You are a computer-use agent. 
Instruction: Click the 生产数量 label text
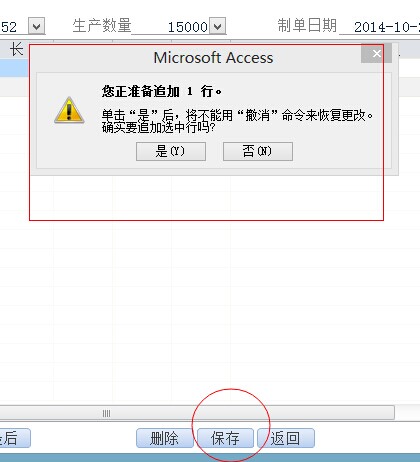coord(102,26)
